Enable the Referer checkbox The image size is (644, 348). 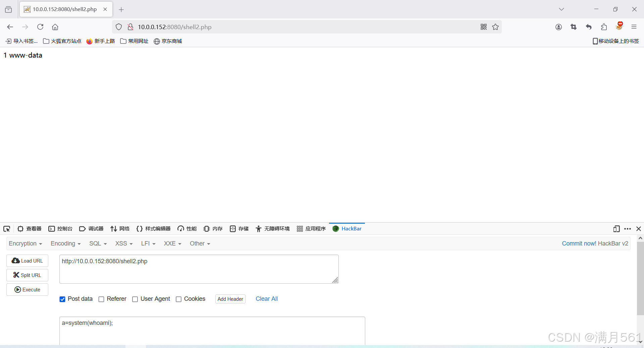101,299
